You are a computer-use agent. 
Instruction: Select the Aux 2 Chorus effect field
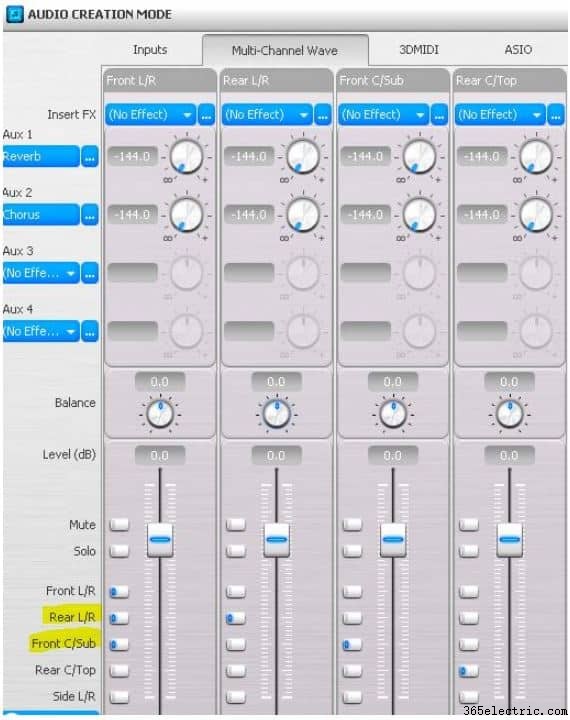tap(41, 215)
